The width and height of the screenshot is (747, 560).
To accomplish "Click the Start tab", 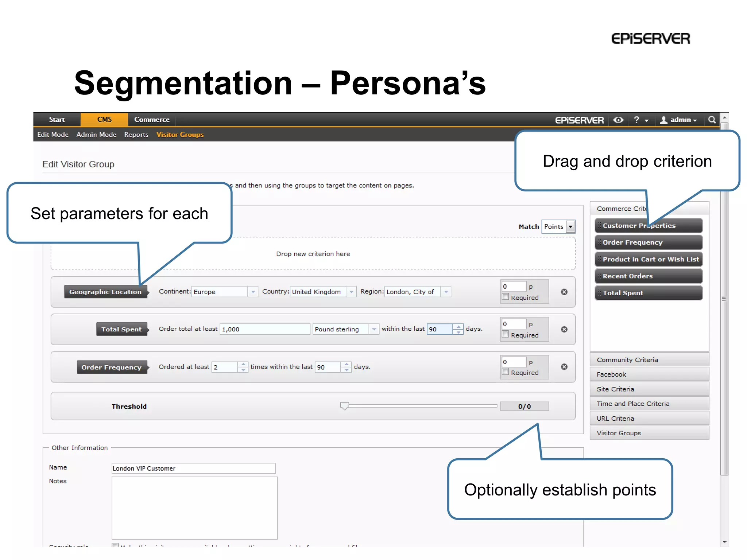I will pos(57,120).
